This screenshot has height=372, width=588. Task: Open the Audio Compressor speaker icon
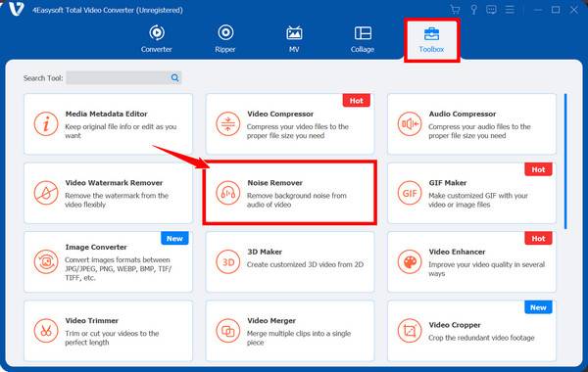tap(410, 123)
